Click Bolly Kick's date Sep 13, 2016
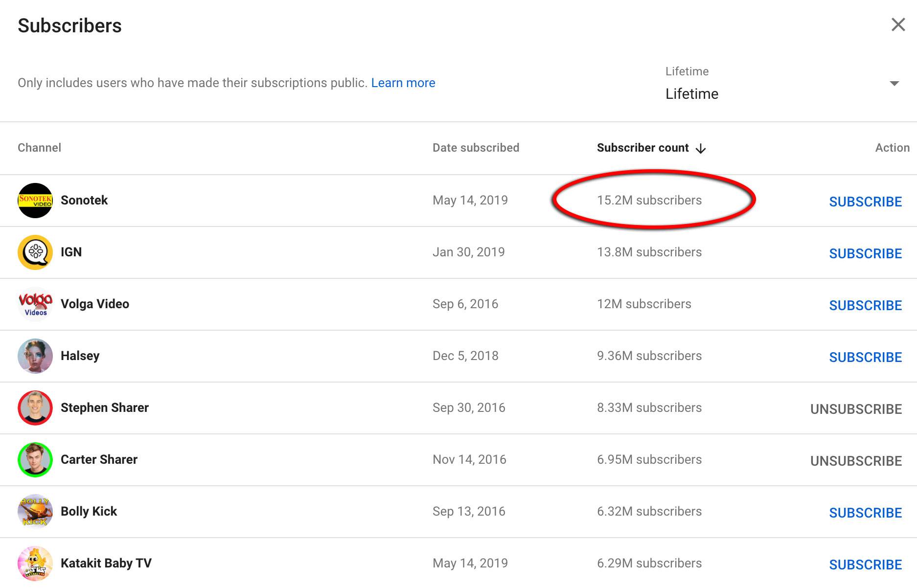Screen dimensions: 917x588 tap(469, 511)
